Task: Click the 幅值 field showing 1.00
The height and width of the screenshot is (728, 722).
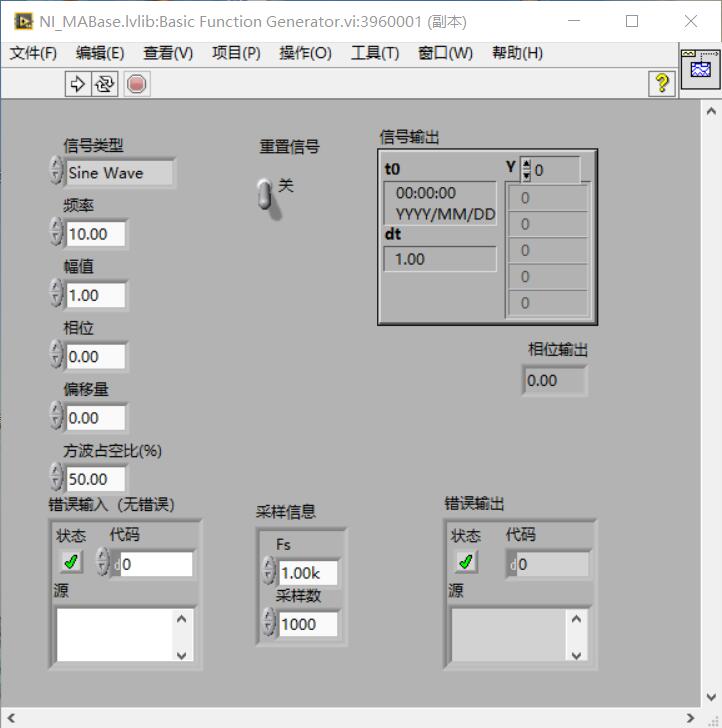Action: (96, 295)
